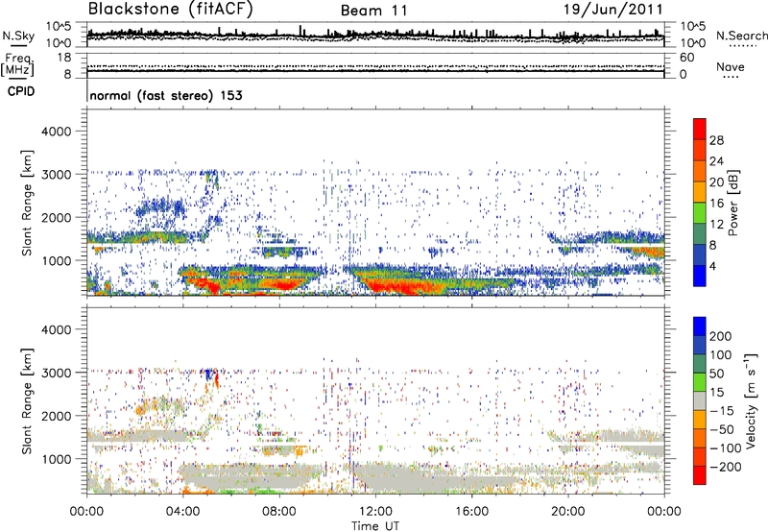Pick the bright blue bottom Power colorbar segment

700,277
